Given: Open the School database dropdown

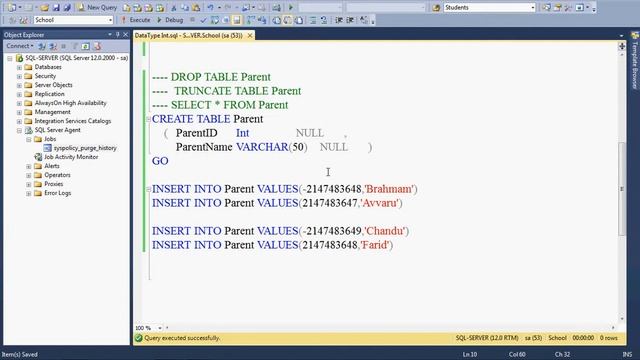Looking at the screenshot, I should pos(73,20).
